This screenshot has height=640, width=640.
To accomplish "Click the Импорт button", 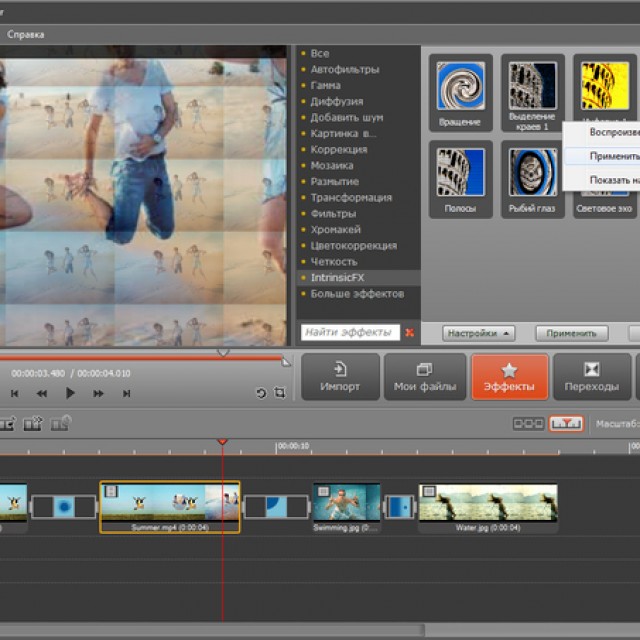I will 340,377.
